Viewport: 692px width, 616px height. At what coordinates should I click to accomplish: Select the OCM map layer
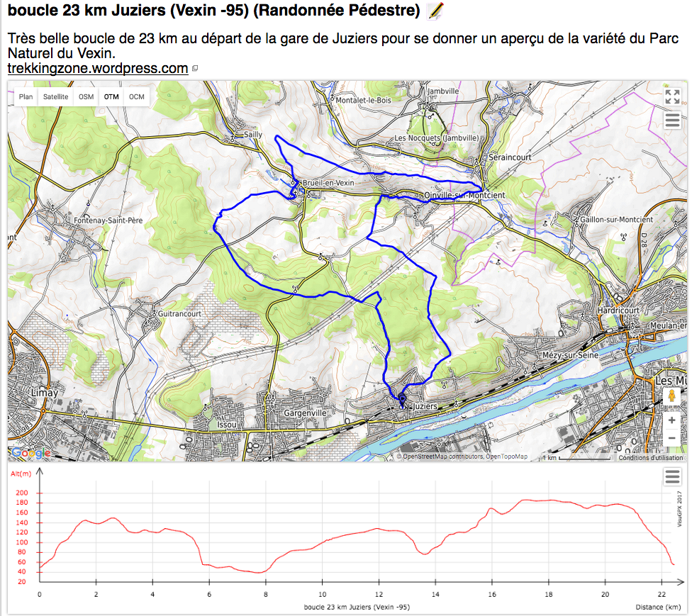[137, 97]
